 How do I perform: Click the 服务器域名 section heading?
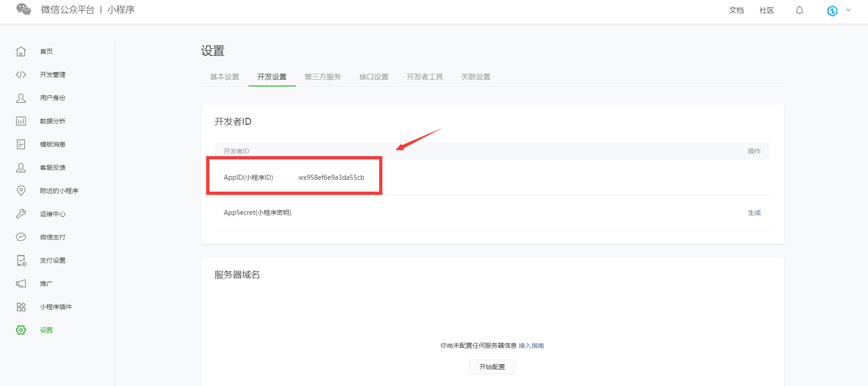pos(237,274)
